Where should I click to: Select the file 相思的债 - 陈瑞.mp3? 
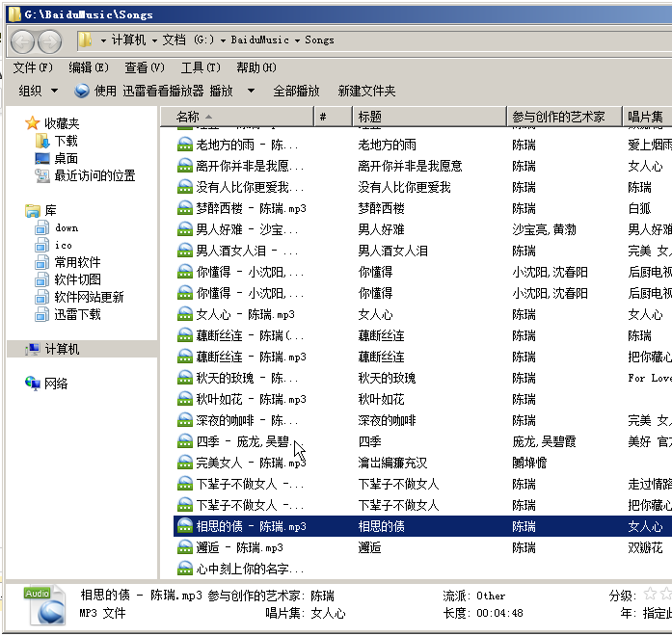point(251,526)
